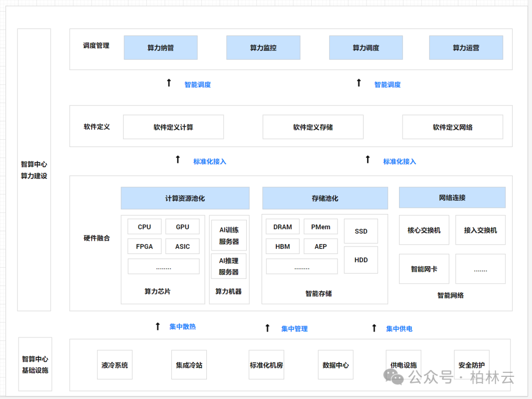The width and height of the screenshot is (532, 399).
Task: Click the 集中管理 blue label
Action: [x=294, y=329]
